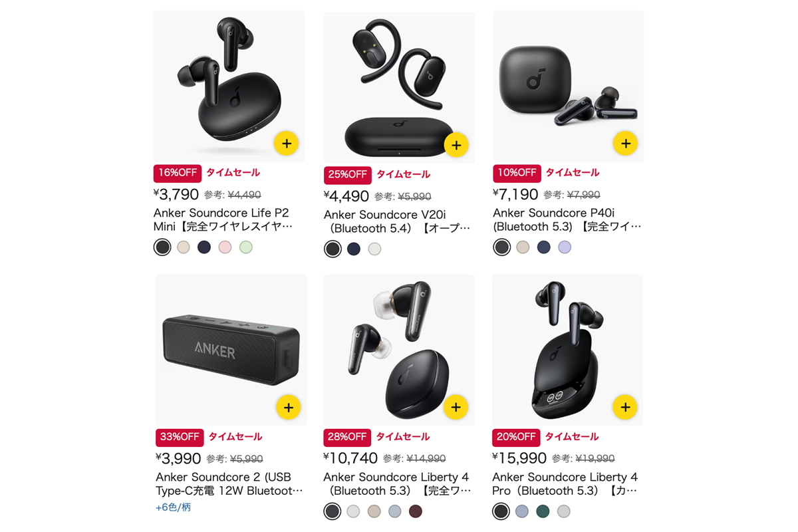Pick navy color for Soundcore V20i
Screen dimensions: 798x532
click(x=354, y=249)
